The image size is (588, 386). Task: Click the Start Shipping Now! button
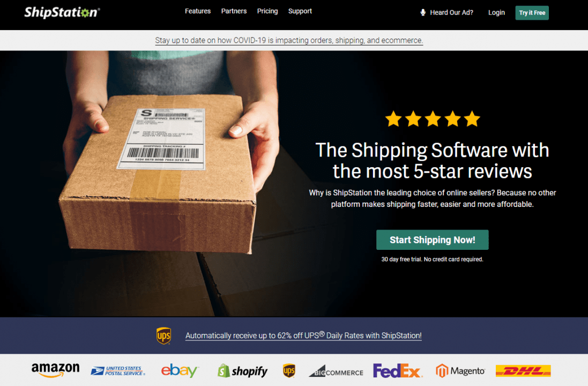433,240
